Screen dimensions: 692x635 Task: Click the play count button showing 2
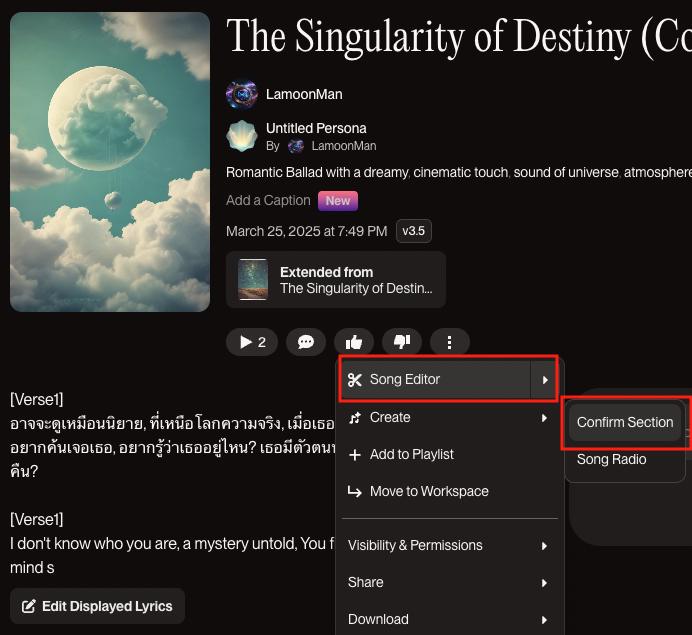coord(252,342)
